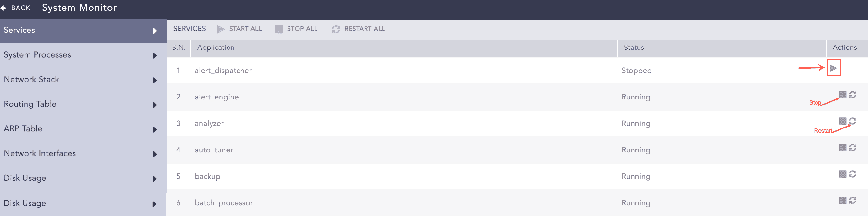Stop the analyzer service
Viewport: 868px width, 216px height.
click(843, 121)
